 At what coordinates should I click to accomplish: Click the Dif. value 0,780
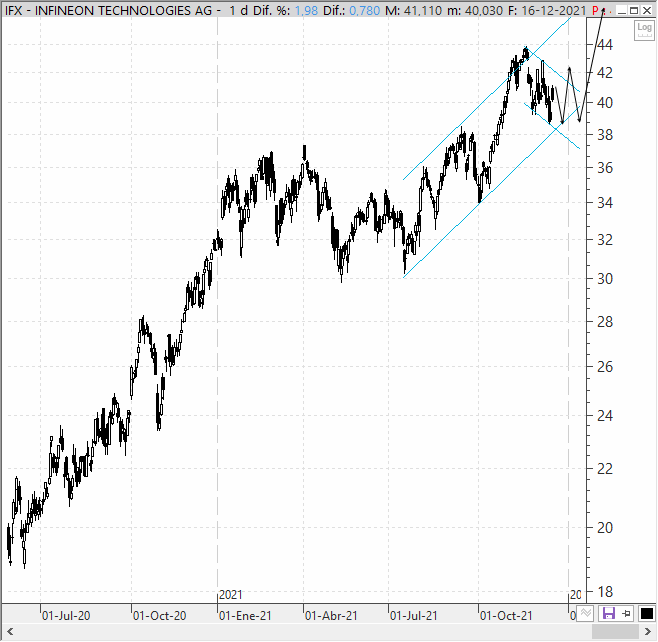365,10
